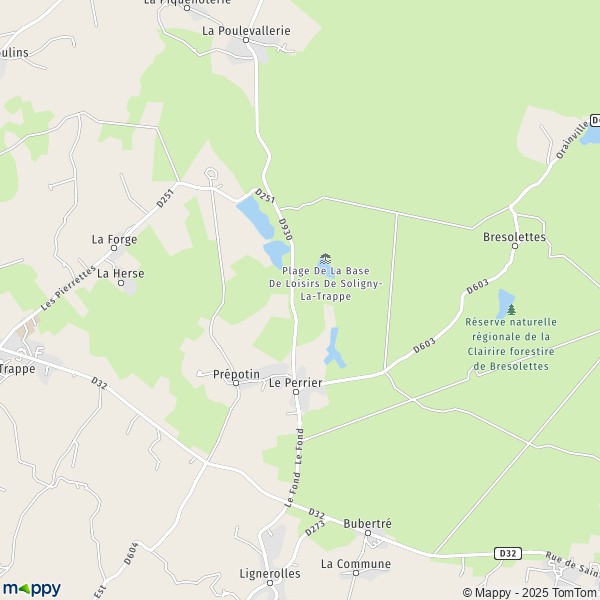Select the La Poulevallerie marker dot
Image resolution: width=600 pixels, height=600 pixels.
[x=246, y=40]
